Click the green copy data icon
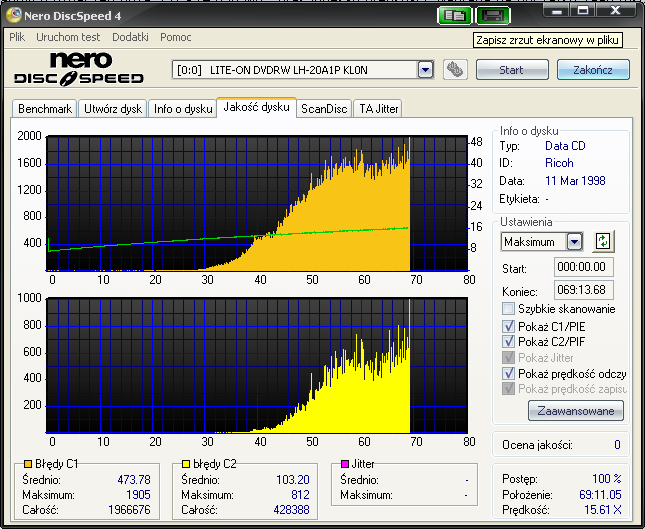 point(454,16)
